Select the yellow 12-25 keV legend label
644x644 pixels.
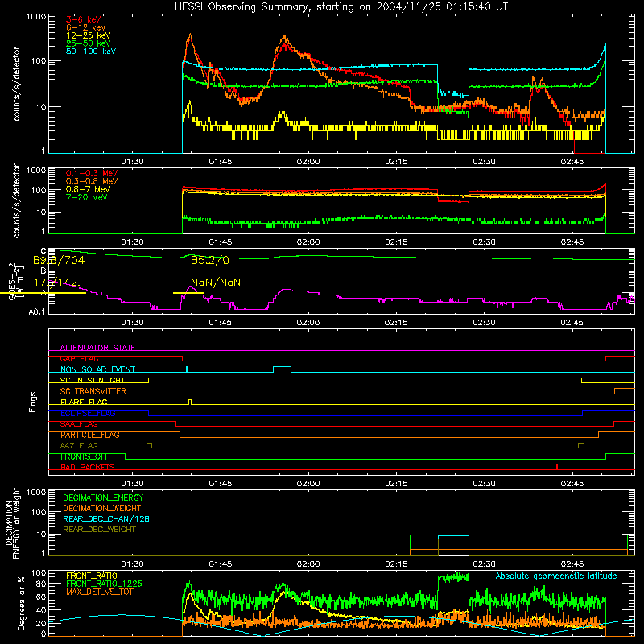click(x=89, y=35)
